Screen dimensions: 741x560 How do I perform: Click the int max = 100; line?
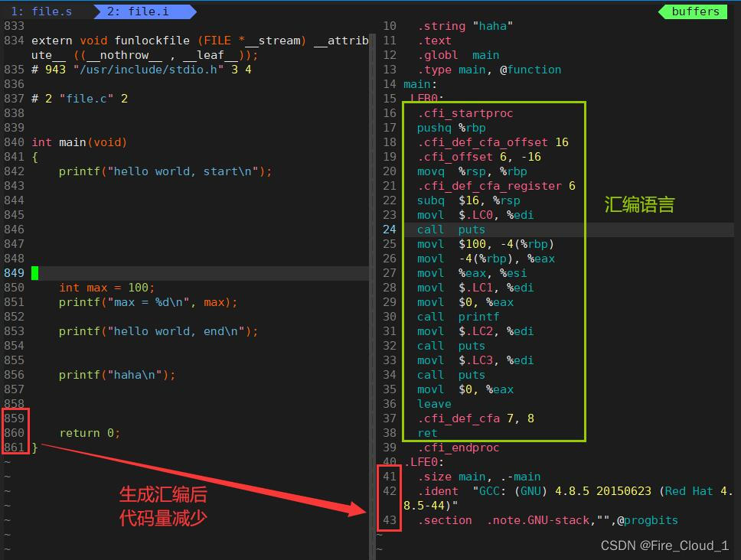[x=107, y=288]
